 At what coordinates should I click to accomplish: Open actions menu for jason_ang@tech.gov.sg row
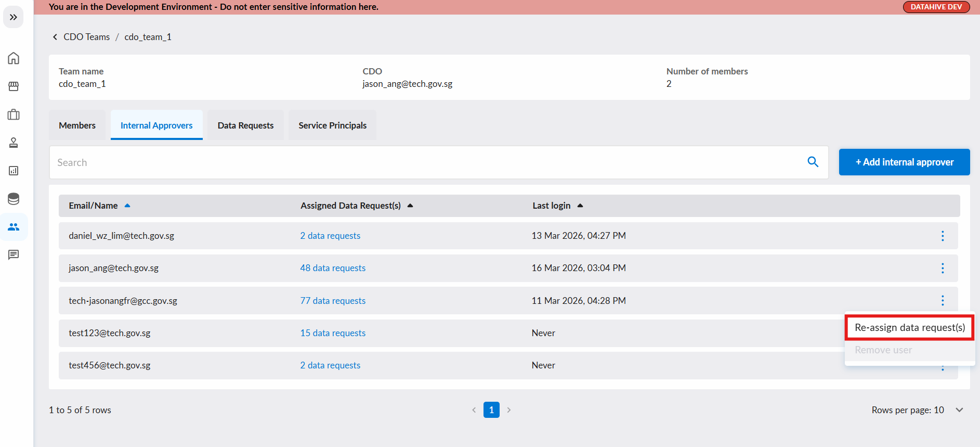(943, 268)
